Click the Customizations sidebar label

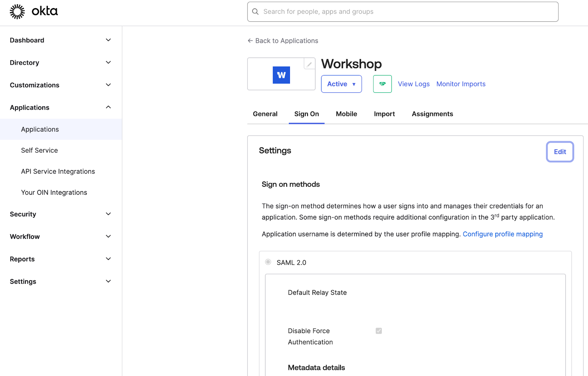click(35, 85)
